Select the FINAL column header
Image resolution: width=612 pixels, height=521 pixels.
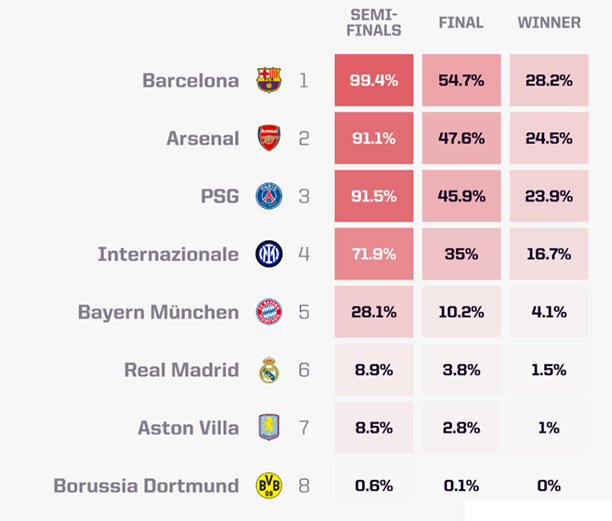click(461, 22)
